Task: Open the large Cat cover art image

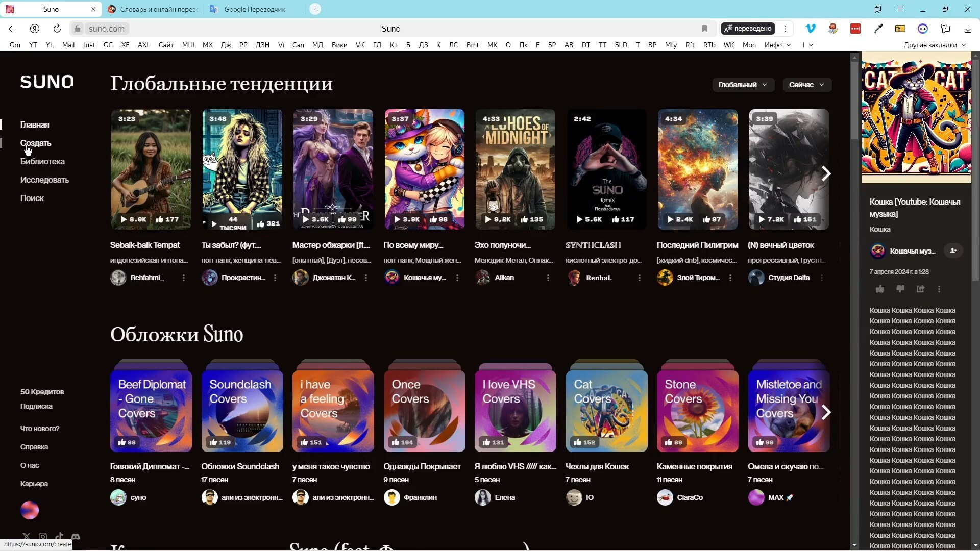Action: [916, 117]
